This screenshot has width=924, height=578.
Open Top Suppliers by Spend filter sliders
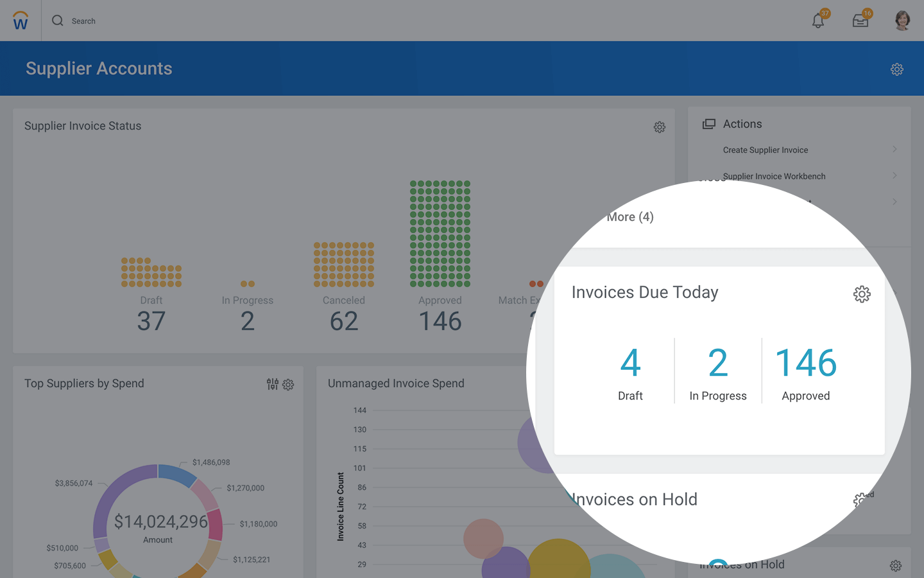pyautogui.click(x=273, y=384)
